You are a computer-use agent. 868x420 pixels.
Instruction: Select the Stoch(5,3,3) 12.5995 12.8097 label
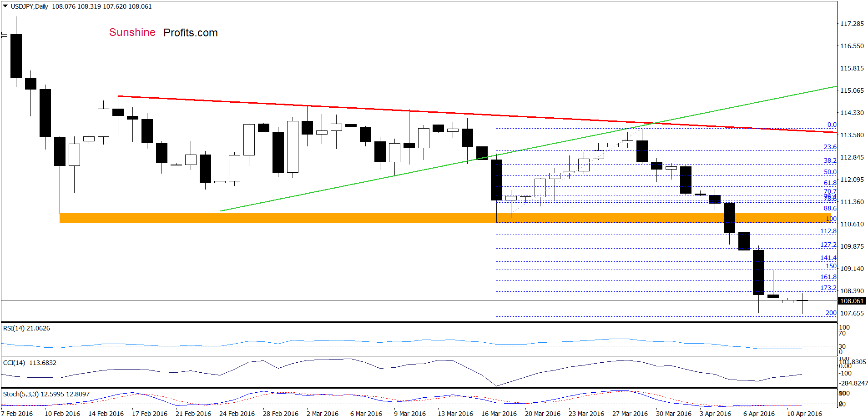46,394
